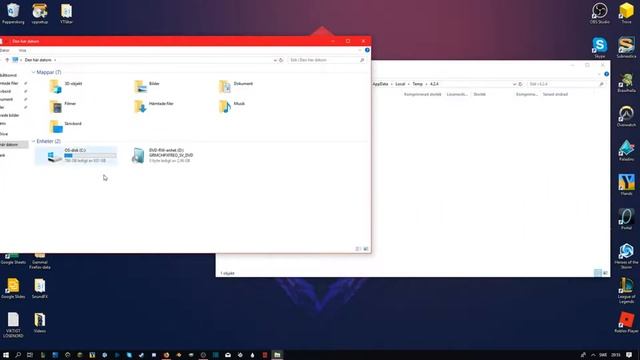Screen dimensions: 640x360
Task: Open taskbar search magnifier
Action: point(18,355)
